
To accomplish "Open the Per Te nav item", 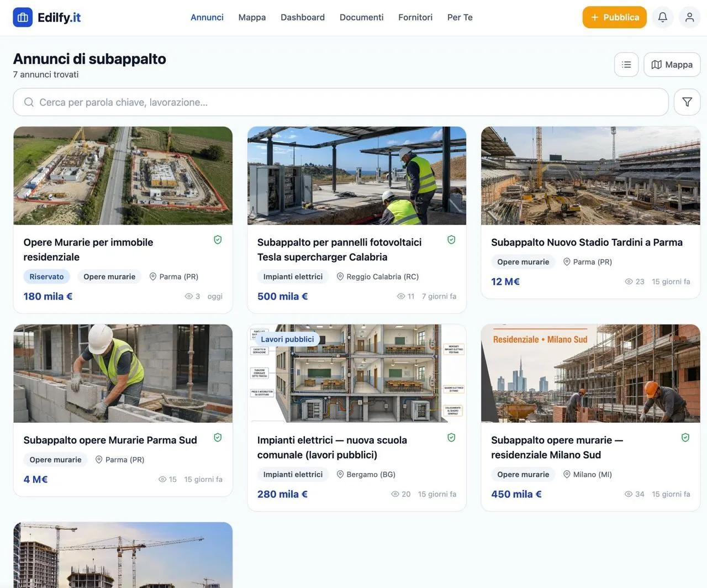I will point(460,17).
